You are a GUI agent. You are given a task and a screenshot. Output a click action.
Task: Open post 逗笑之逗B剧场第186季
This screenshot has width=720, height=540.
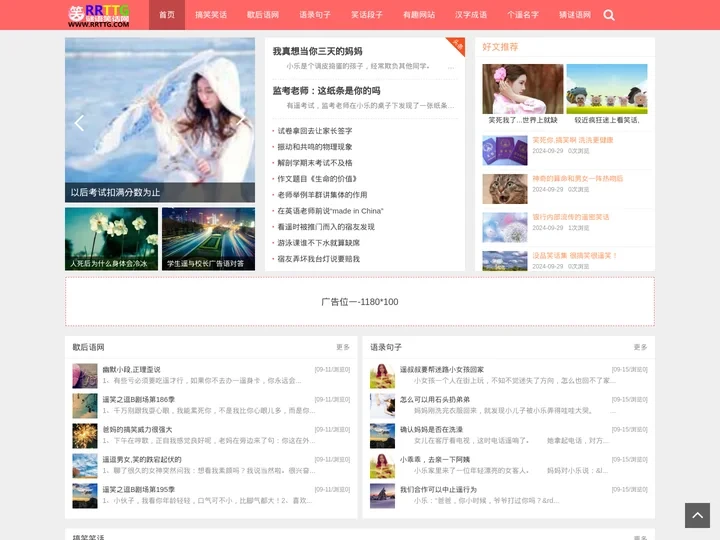(139, 399)
